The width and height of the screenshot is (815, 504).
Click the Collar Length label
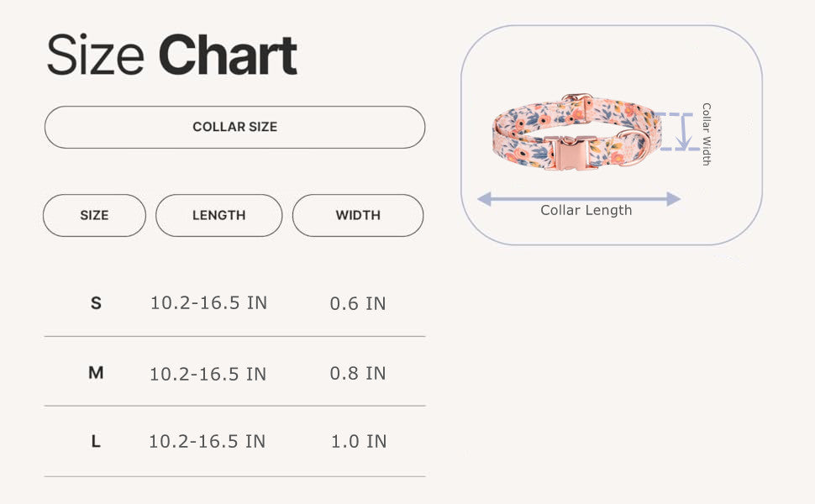pos(586,211)
